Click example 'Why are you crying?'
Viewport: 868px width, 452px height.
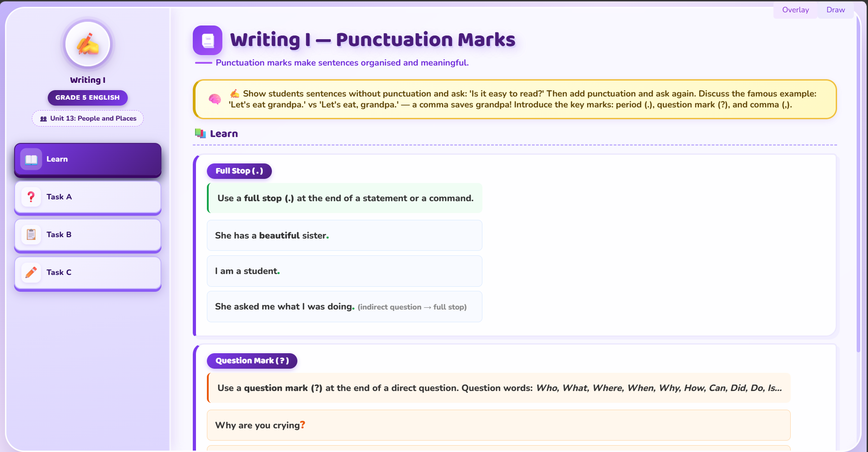499,425
